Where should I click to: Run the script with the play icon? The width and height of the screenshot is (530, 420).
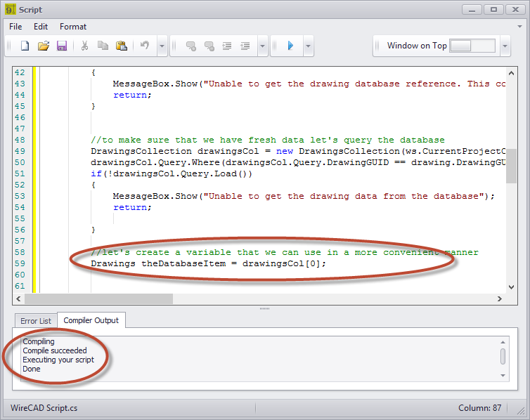(x=290, y=46)
